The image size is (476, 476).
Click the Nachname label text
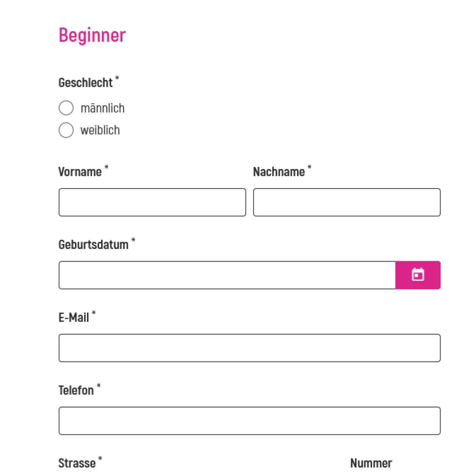click(x=279, y=172)
